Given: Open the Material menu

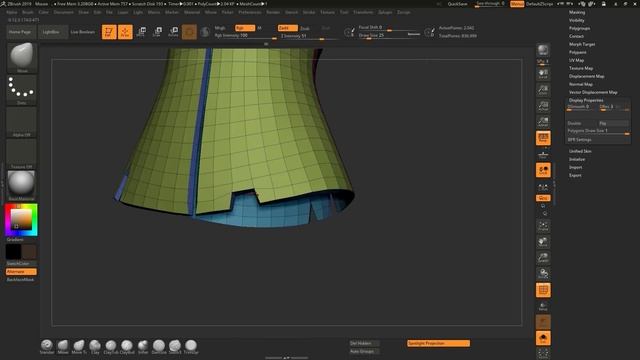Looking at the screenshot, I should point(192,12).
